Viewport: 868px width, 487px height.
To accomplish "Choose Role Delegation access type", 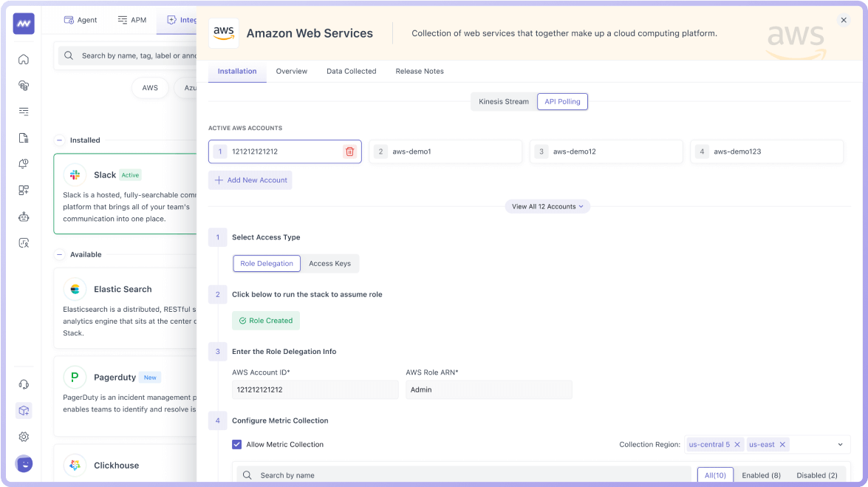I will tap(267, 263).
